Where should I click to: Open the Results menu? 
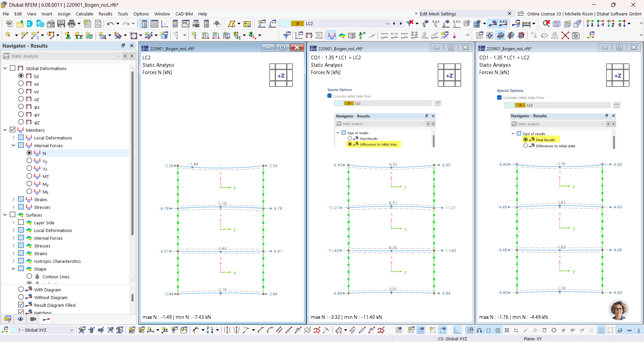105,14
